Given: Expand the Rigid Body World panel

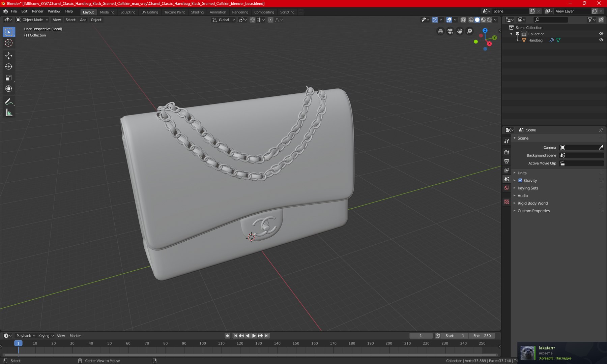Looking at the screenshot, I should pyautogui.click(x=532, y=203).
